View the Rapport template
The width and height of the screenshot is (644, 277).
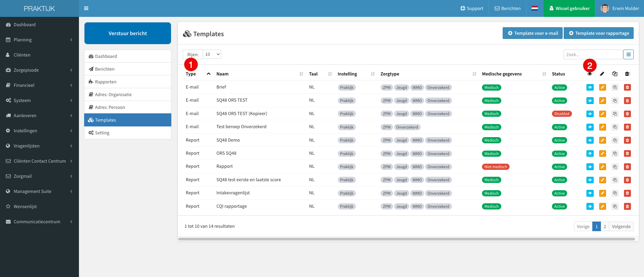pos(590,167)
